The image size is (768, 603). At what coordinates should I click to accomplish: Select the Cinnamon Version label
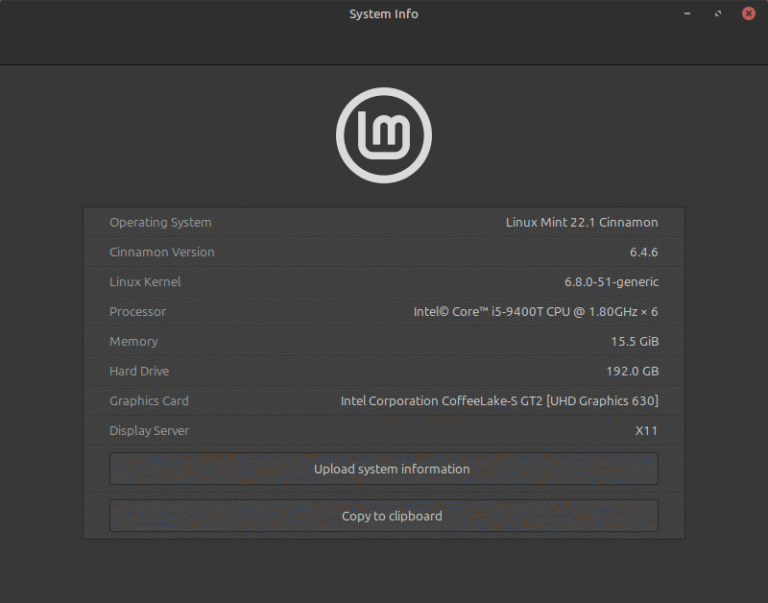(162, 252)
